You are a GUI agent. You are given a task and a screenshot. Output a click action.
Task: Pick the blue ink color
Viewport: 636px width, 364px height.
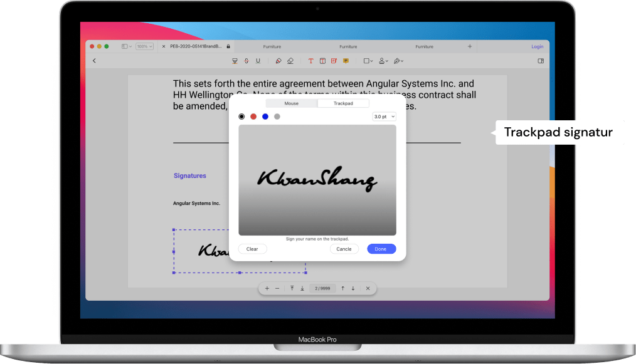pyautogui.click(x=265, y=117)
